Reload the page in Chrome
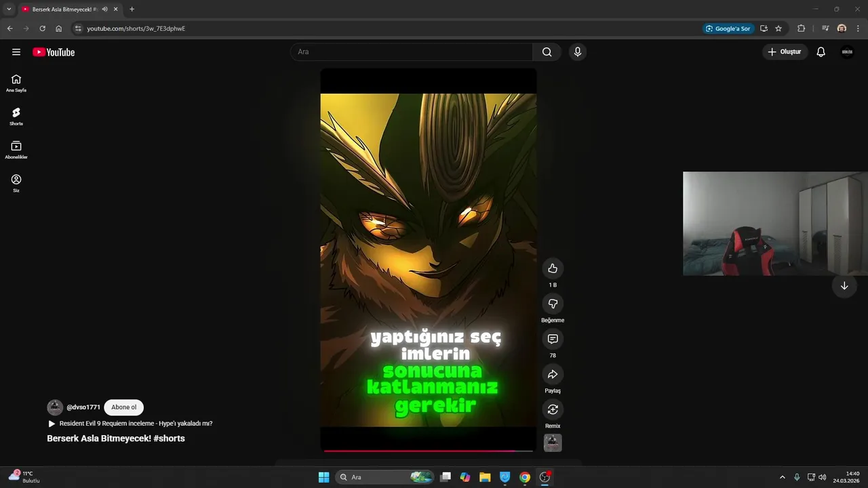Screen dimensions: 868x488 tap(42, 28)
